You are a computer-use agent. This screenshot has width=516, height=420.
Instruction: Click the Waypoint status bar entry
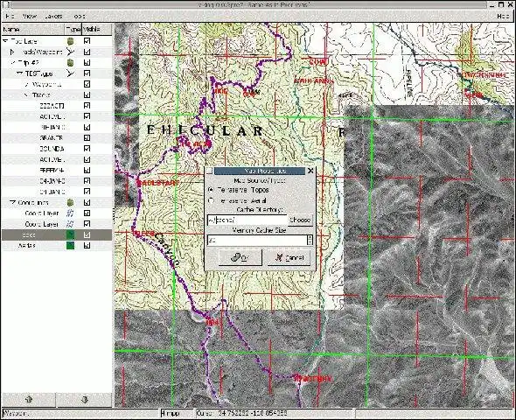point(16,413)
